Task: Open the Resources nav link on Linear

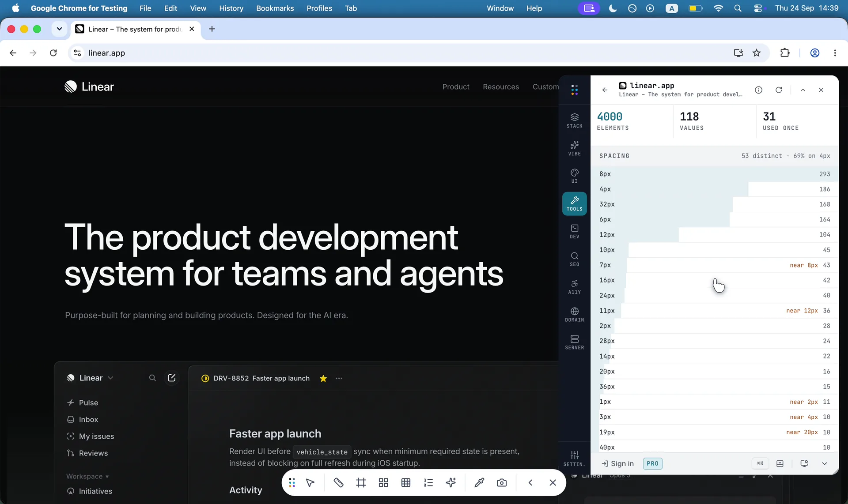Action: point(501,87)
